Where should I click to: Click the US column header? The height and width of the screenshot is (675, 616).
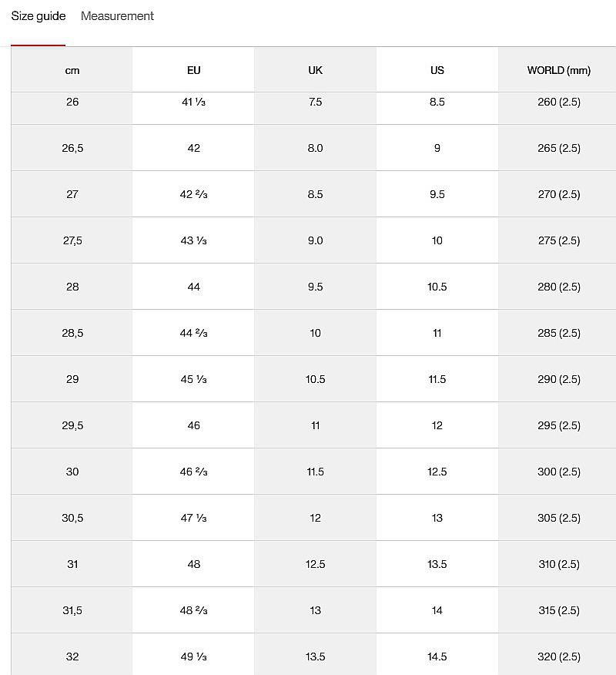(x=437, y=70)
